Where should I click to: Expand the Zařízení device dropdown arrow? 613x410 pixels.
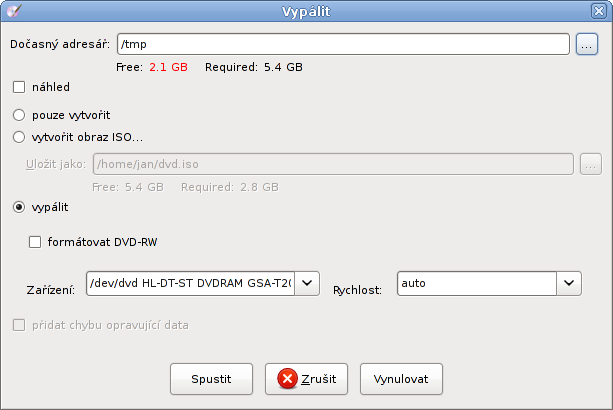tap(307, 283)
